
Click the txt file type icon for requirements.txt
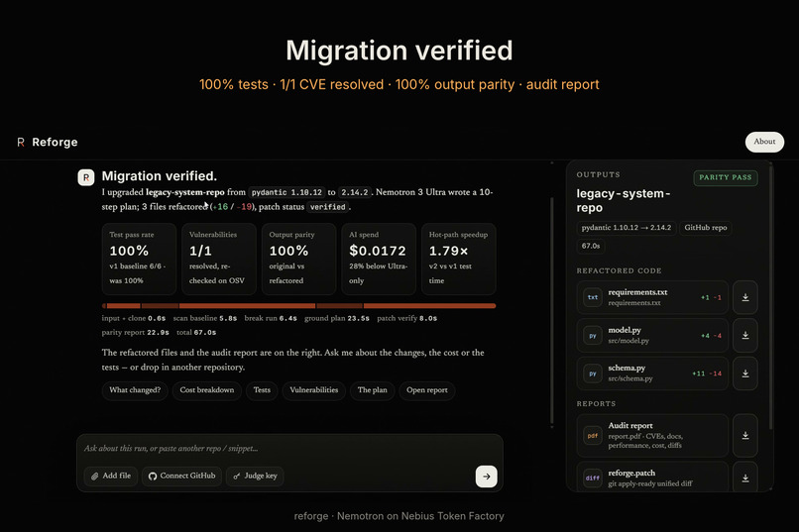point(593,297)
